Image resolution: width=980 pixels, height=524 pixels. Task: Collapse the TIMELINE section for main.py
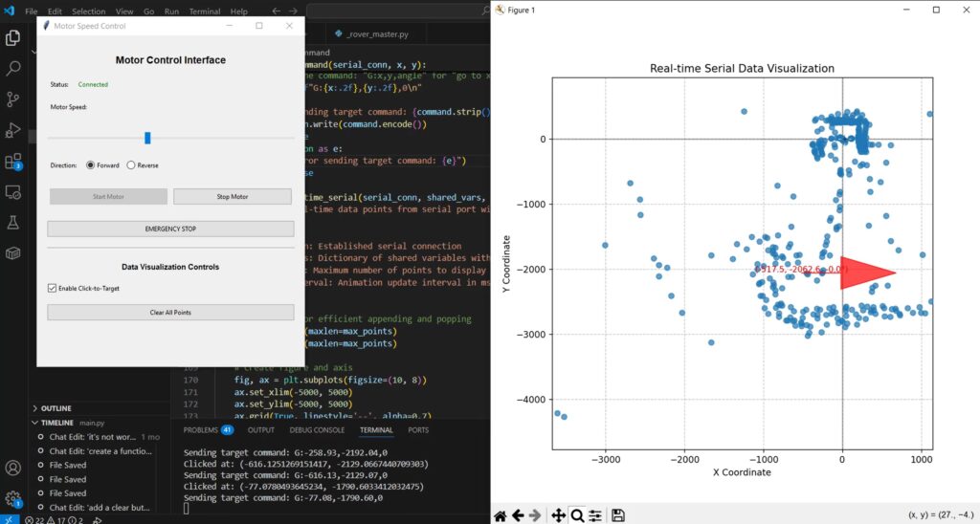coord(57,422)
